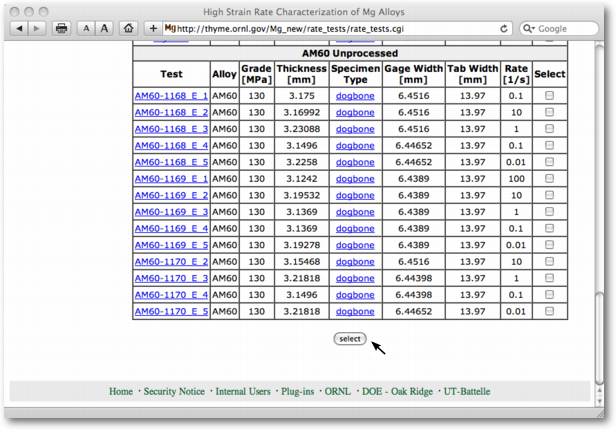Open the AM60-1168_E_3 test link
This screenshot has width=616, height=430.
171,129
